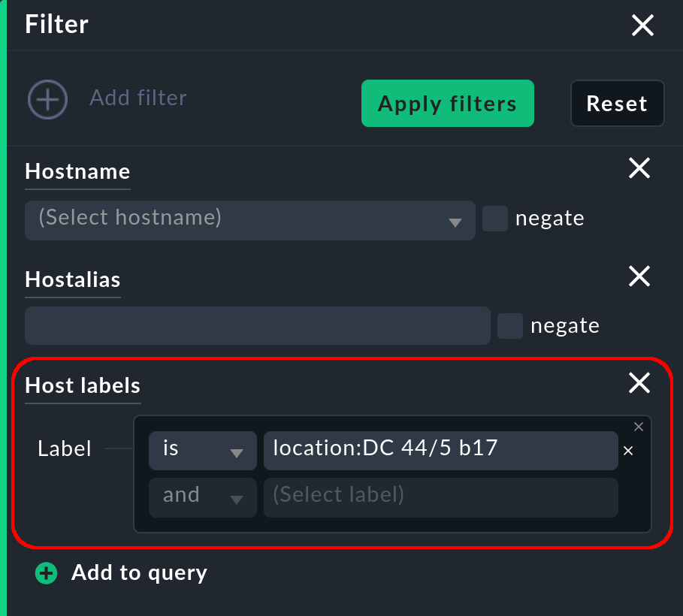The height and width of the screenshot is (616, 683).
Task: Click the Add filter plus icon
Action: (x=47, y=98)
